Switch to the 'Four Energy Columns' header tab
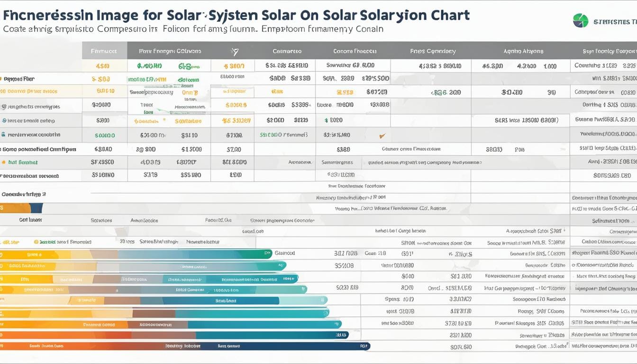Screen dimensions: 637x364 coord(170,50)
